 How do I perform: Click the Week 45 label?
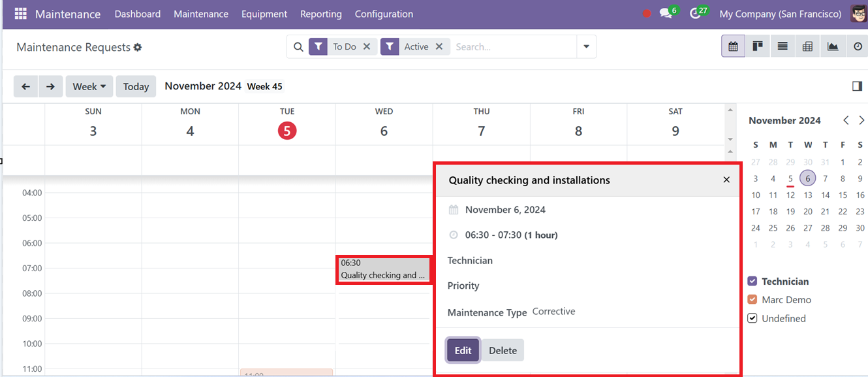point(264,86)
